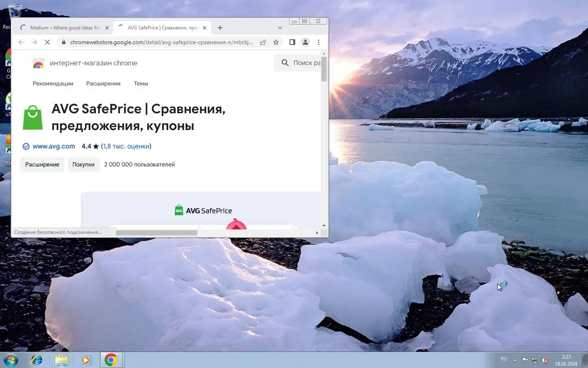The image size is (588, 368).
Task: Open Расширения section
Action: tap(103, 83)
